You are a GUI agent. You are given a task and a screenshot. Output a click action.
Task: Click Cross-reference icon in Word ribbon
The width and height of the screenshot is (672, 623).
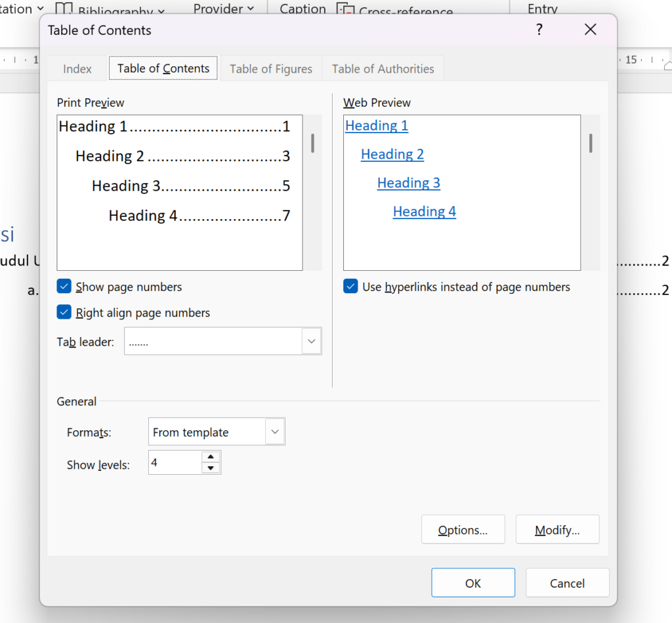[345, 9]
